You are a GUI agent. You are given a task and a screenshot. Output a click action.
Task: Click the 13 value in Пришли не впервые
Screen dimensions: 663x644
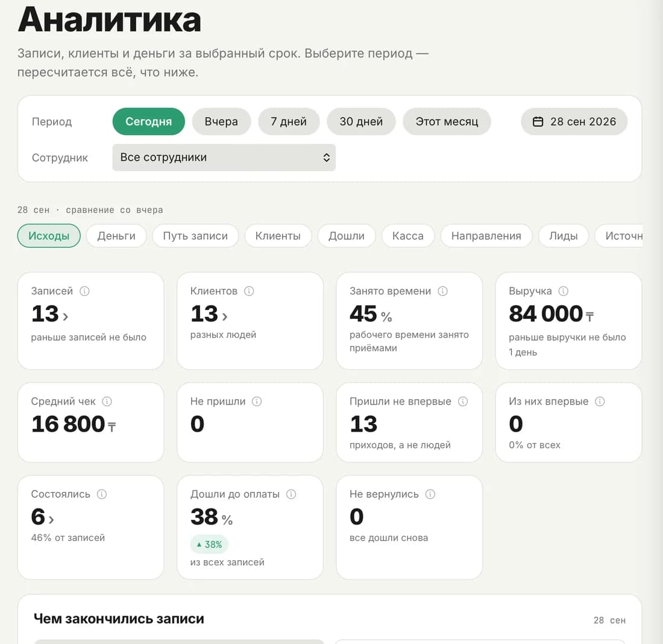[363, 424]
